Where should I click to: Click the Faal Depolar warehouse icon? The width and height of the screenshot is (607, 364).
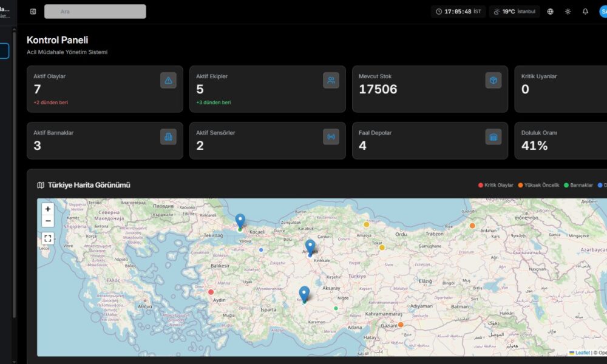493,136
